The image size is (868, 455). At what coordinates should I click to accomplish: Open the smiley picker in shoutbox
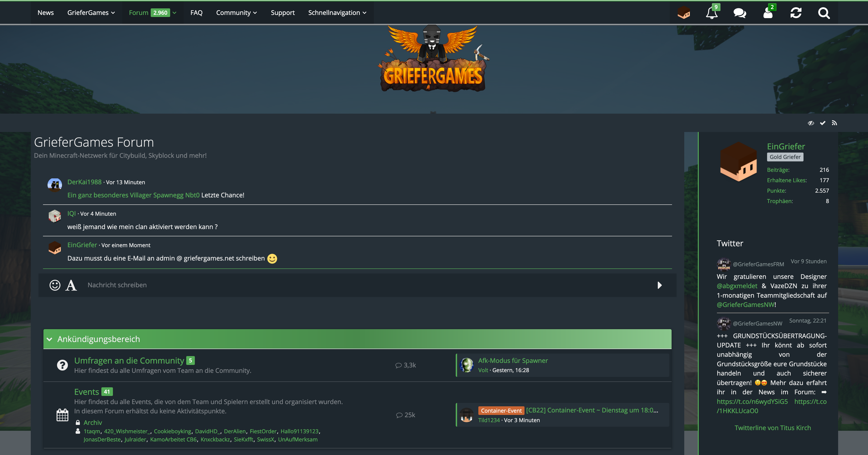pyautogui.click(x=55, y=285)
